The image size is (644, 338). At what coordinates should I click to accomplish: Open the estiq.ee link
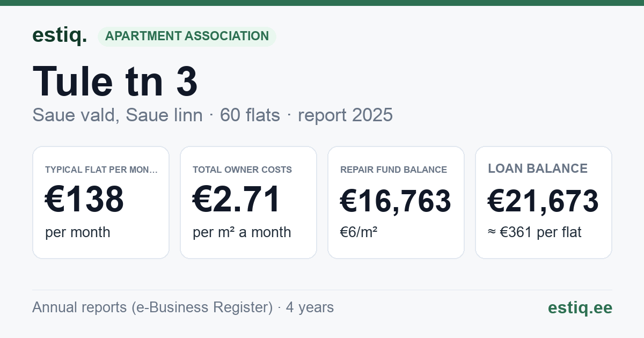tap(580, 307)
